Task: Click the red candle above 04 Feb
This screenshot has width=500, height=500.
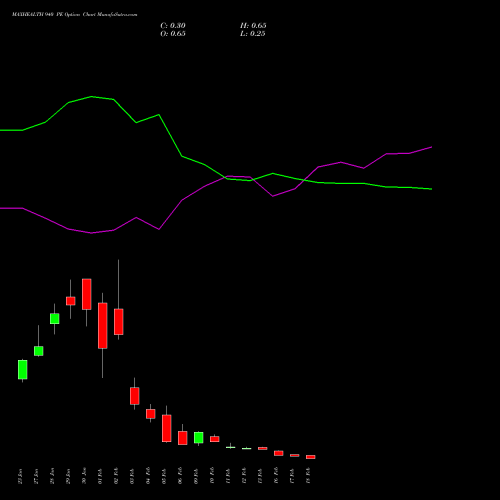Action: point(151,414)
